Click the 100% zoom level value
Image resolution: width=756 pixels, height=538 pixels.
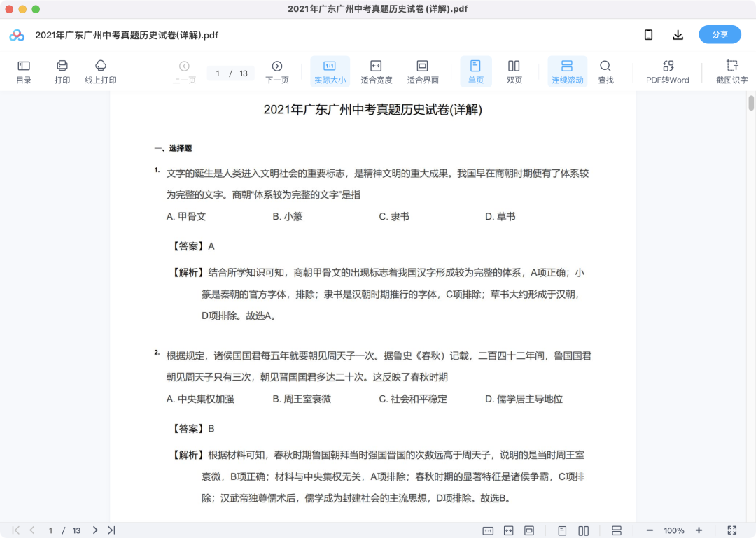673,531
